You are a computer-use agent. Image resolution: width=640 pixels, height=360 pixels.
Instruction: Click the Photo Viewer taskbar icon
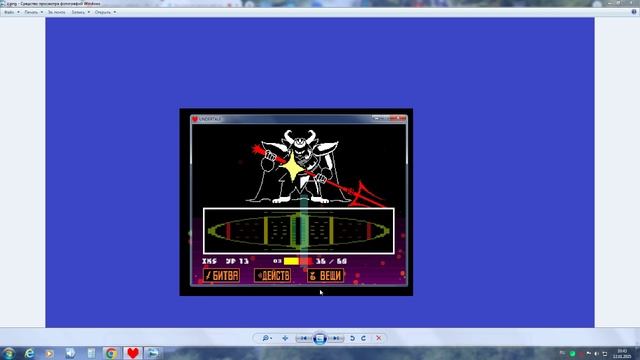153,353
